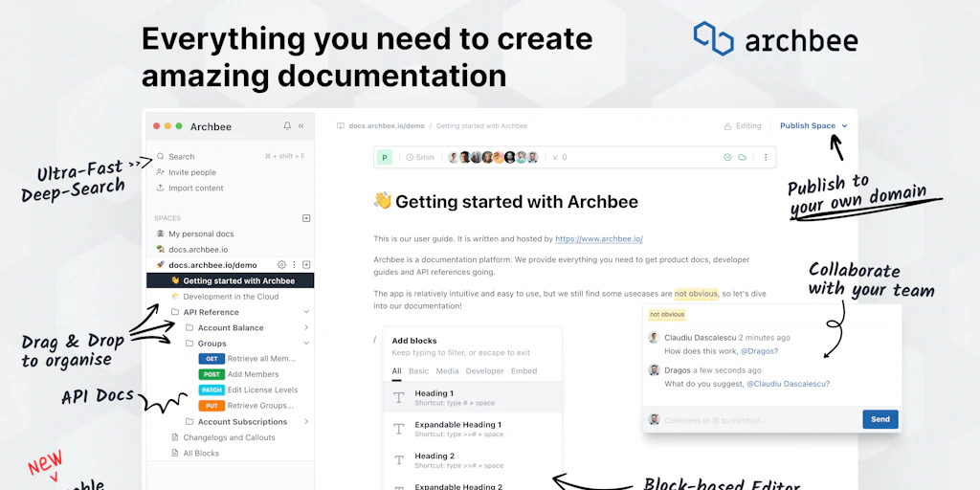Send the comment with Send button
The width and height of the screenshot is (980, 490).
[880, 419]
